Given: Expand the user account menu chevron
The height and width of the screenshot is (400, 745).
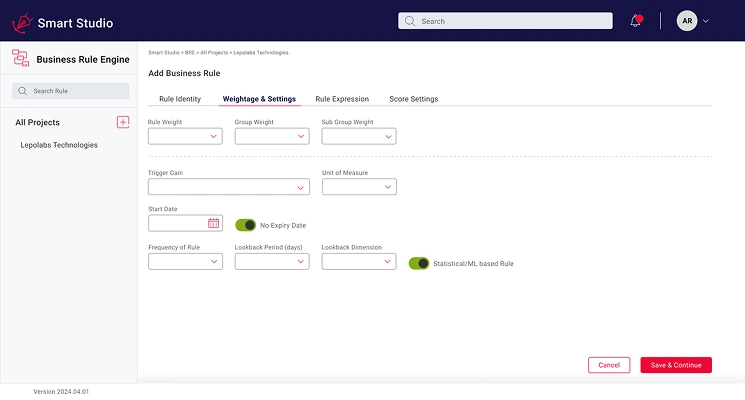Looking at the screenshot, I should 706,21.
